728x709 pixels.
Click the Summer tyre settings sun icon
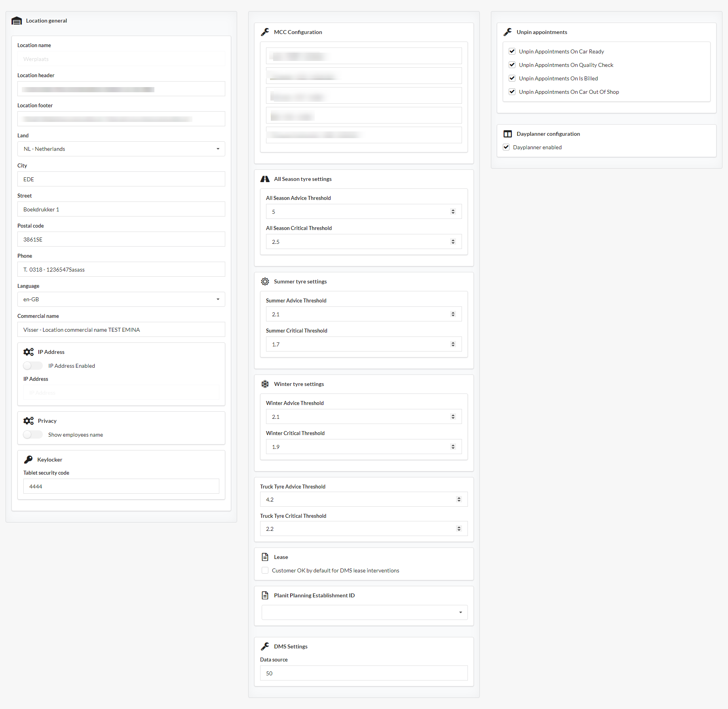[x=265, y=281]
